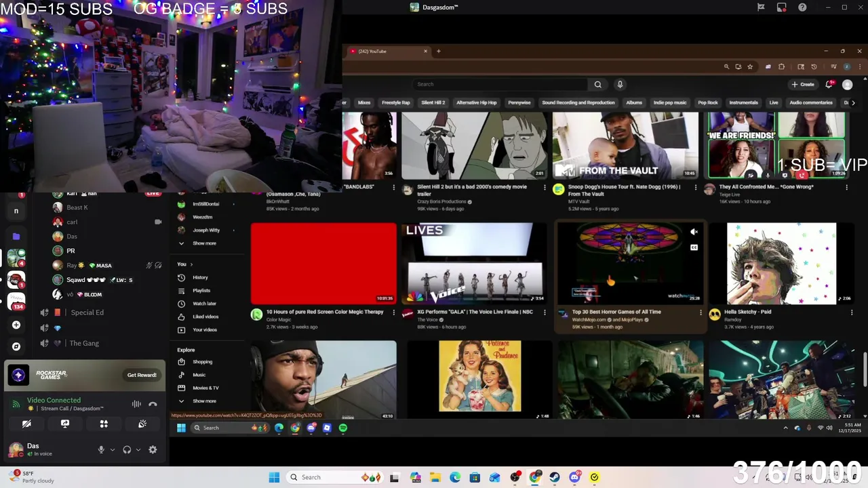Open Discord inbox icon in title bar
The image size is (868, 488).
pyautogui.click(x=782, y=7)
